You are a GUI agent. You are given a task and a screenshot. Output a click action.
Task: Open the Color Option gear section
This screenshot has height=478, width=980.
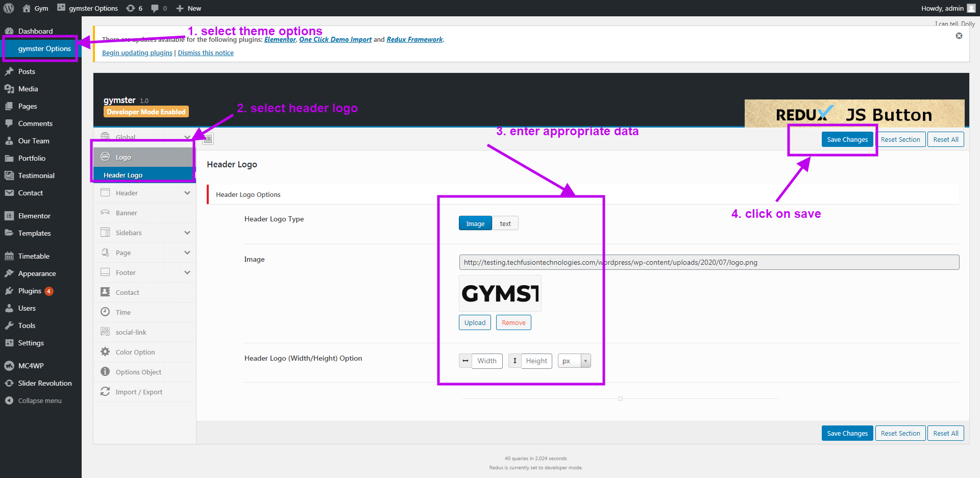135,352
